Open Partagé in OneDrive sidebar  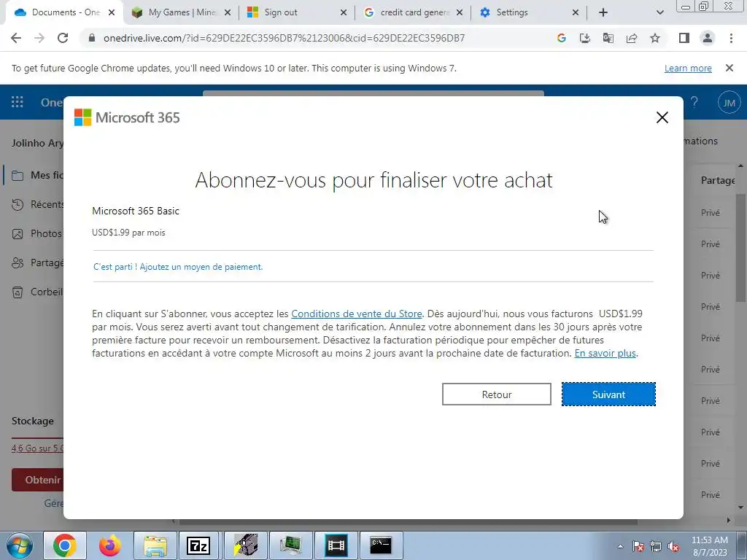(37, 262)
